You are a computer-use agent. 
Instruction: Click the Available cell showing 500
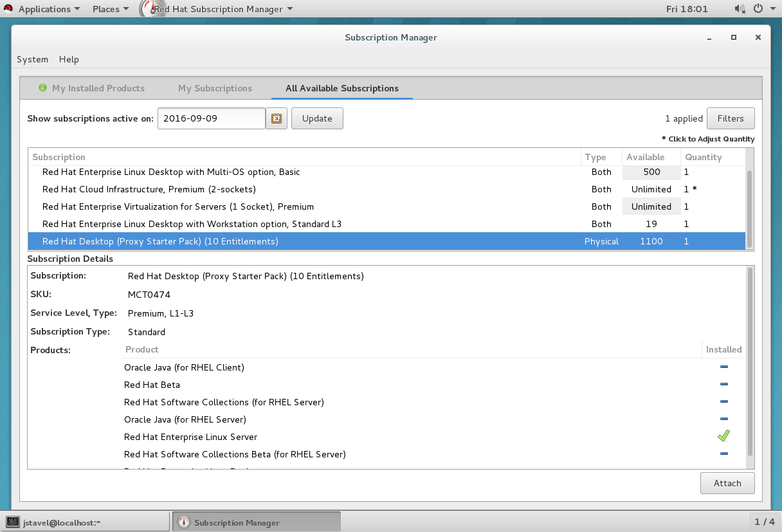651,172
